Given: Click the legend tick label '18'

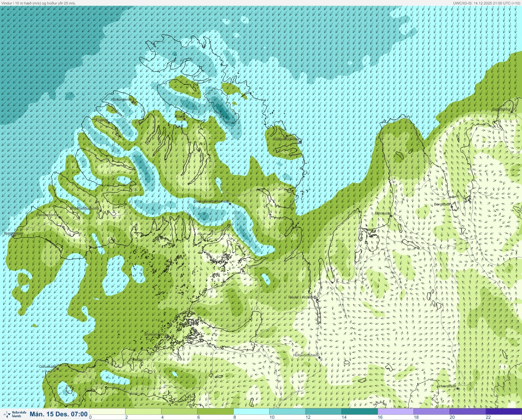Looking at the screenshot, I should coord(416,417).
